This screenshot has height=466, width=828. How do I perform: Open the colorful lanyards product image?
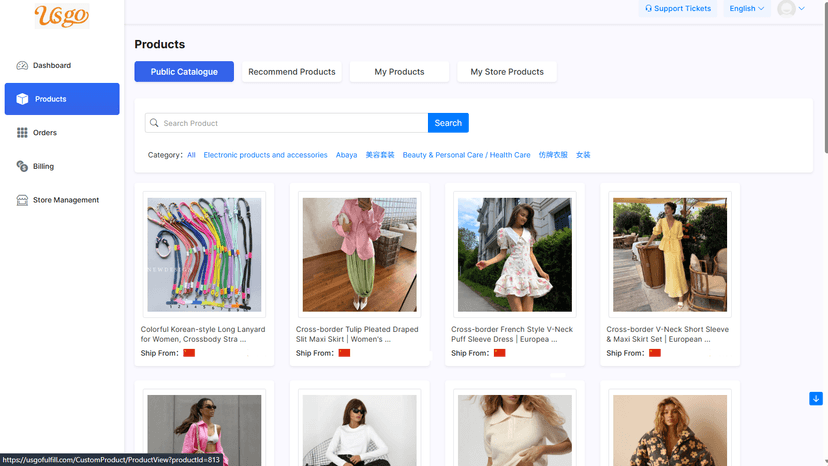pyautogui.click(x=204, y=255)
